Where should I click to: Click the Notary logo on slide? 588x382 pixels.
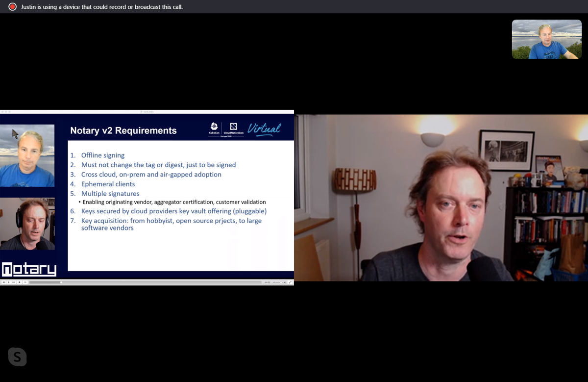coord(29,269)
